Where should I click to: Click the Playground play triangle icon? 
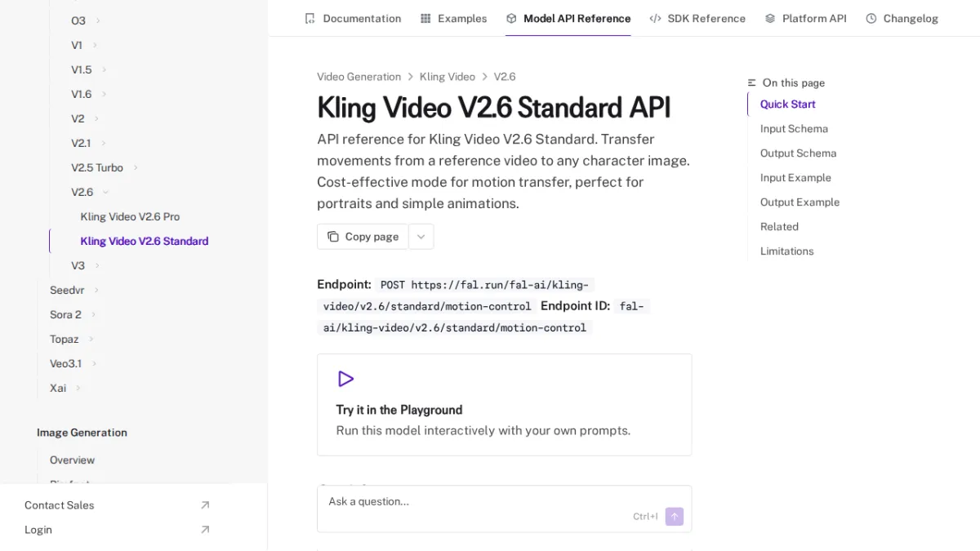point(345,379)
